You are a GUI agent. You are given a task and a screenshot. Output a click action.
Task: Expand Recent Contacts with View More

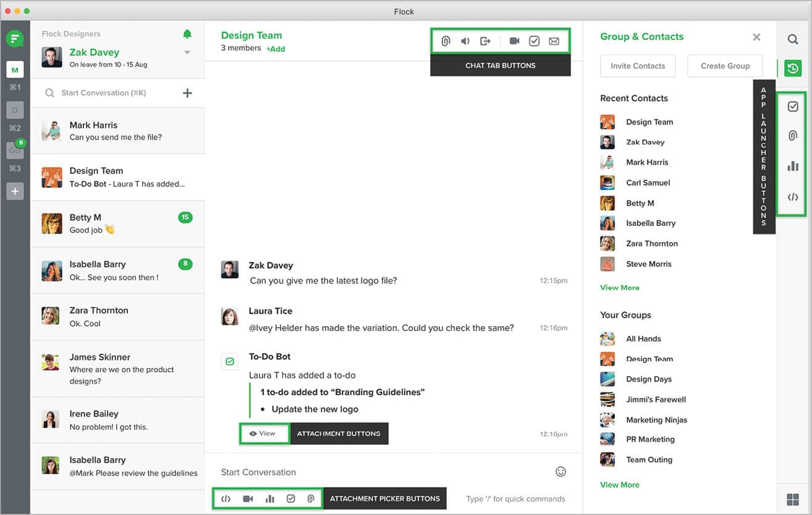coord(619,287)
